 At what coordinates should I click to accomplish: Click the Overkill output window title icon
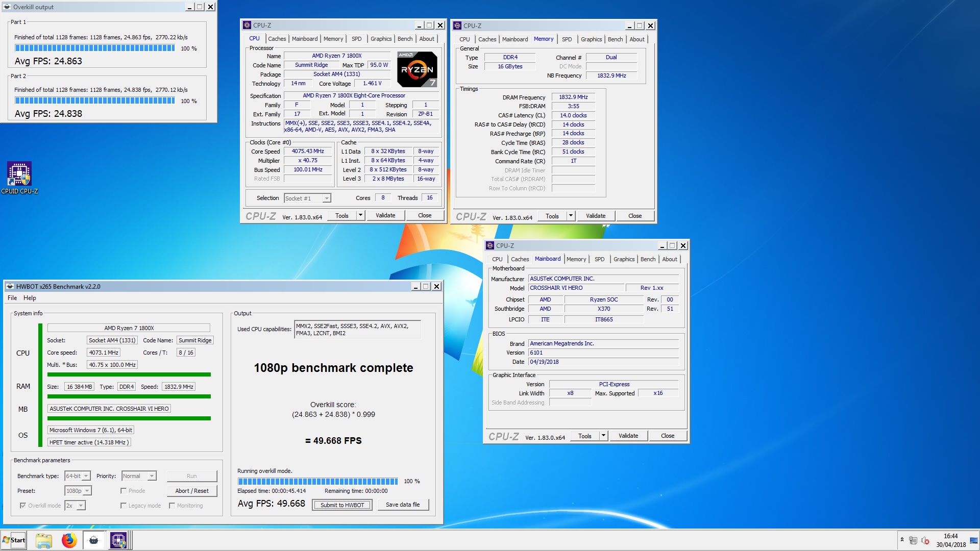click(x=7, y=7)
